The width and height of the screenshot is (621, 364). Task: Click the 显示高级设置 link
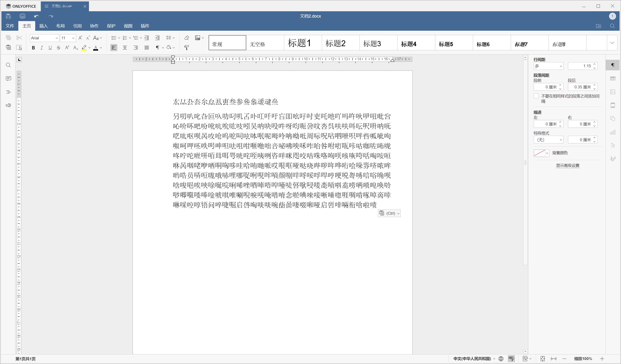click(568, 165)
